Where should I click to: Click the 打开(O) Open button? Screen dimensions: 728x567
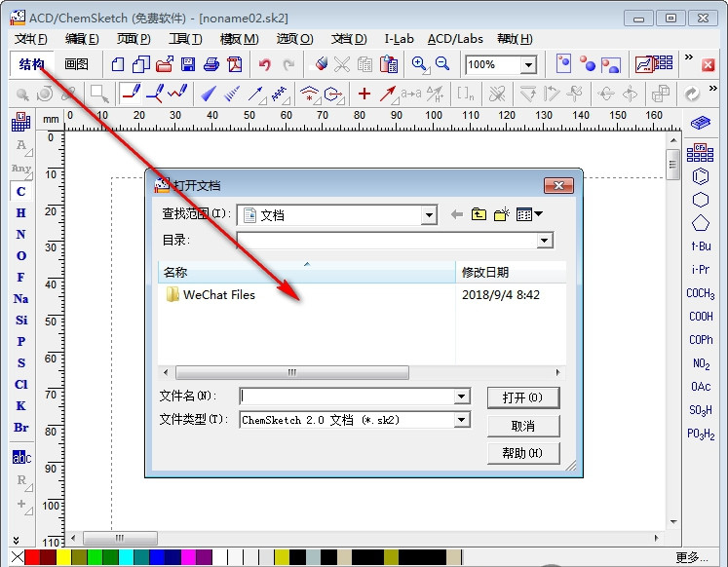tap(523, 397)
